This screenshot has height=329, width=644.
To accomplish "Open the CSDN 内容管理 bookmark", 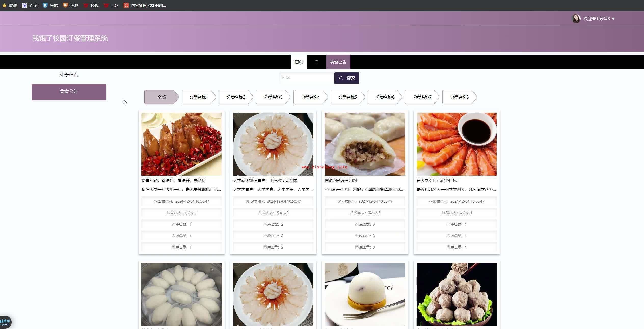I will coord(145,5).
